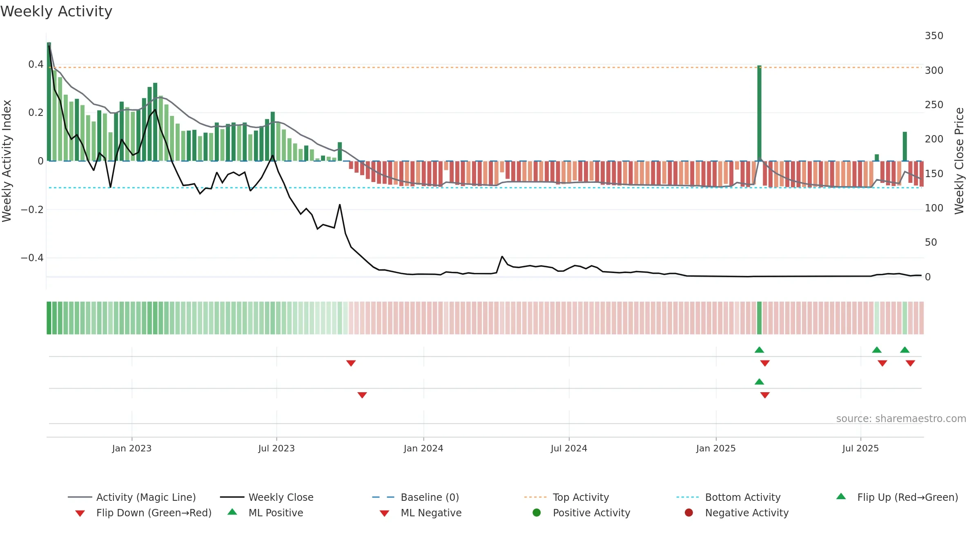Toggle the ML Negative legend entry
This screenshot has width=980, height=551.
pyautogui.click(x=420, y=513)
